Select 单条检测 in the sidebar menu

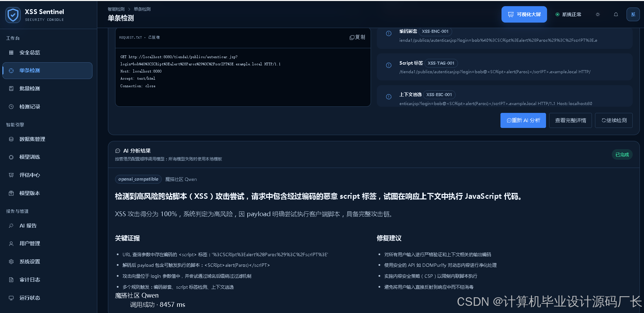(47, 70)
